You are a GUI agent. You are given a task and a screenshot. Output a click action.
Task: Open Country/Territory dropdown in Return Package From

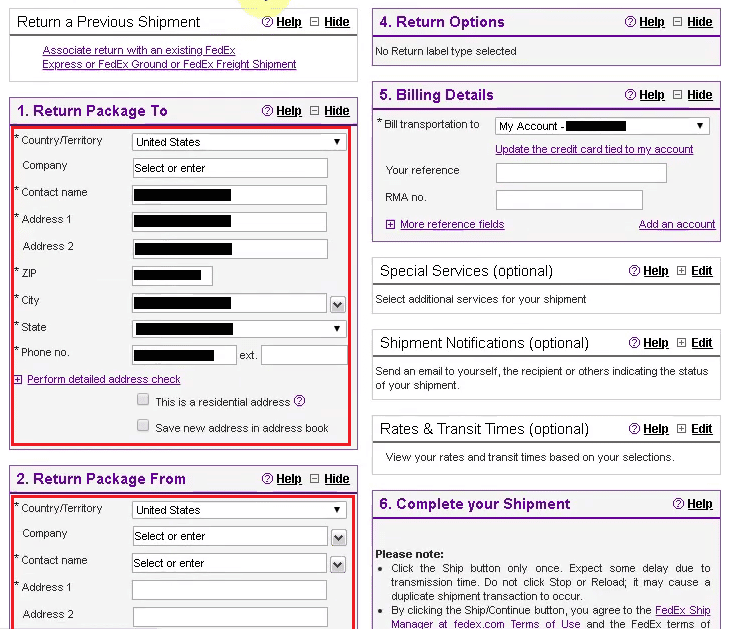239,510
